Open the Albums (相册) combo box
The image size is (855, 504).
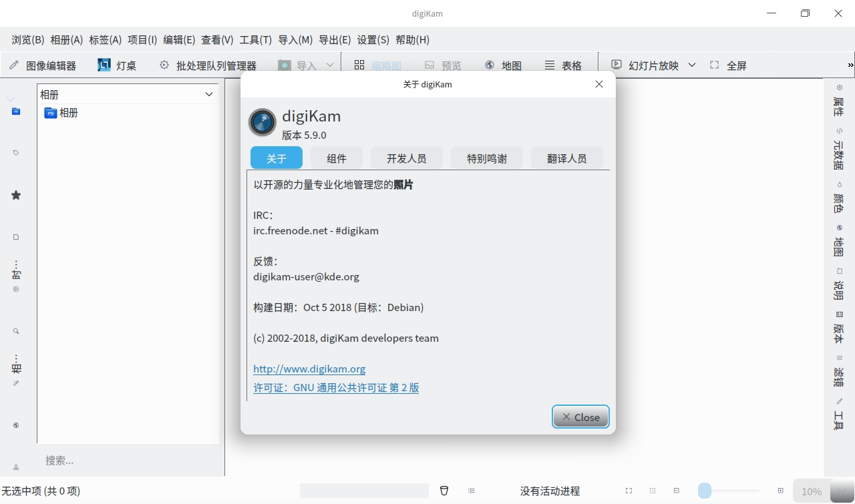click(128, 95)
